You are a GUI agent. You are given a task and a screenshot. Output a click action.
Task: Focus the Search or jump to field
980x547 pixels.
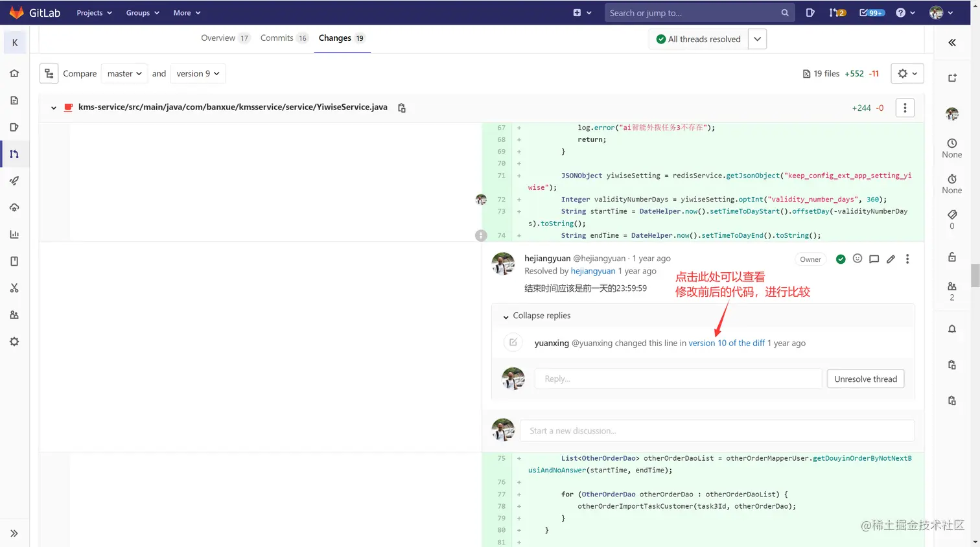699,13
